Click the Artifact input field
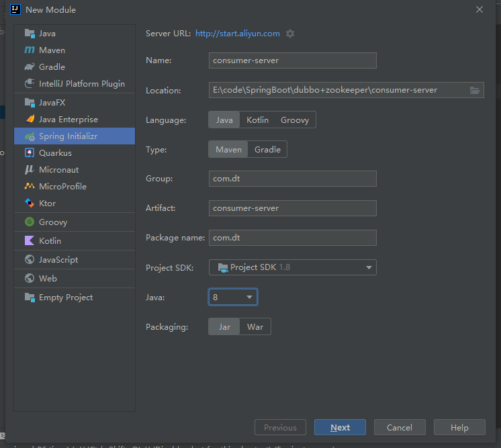Viewport: 501px width, 448px height. (x=292, y=208)
